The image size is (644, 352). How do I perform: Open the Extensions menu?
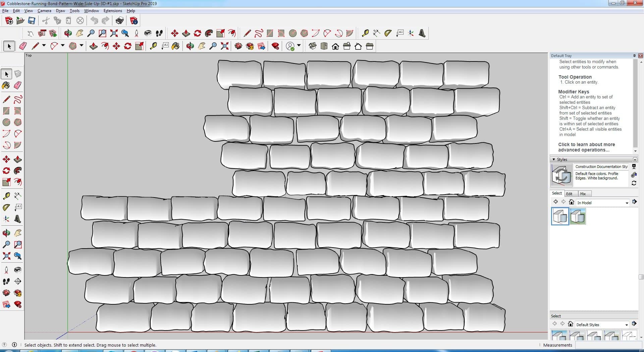(x=112, y=11)
